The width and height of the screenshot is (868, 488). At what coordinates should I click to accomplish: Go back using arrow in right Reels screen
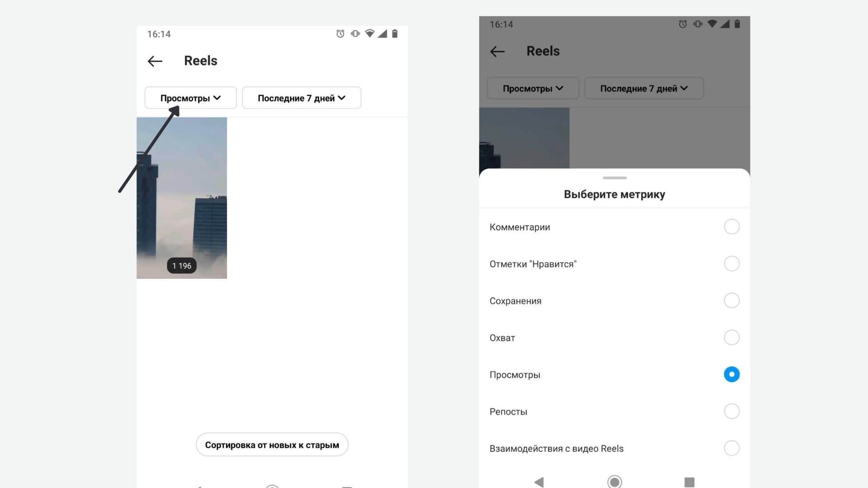click(497, 52)
